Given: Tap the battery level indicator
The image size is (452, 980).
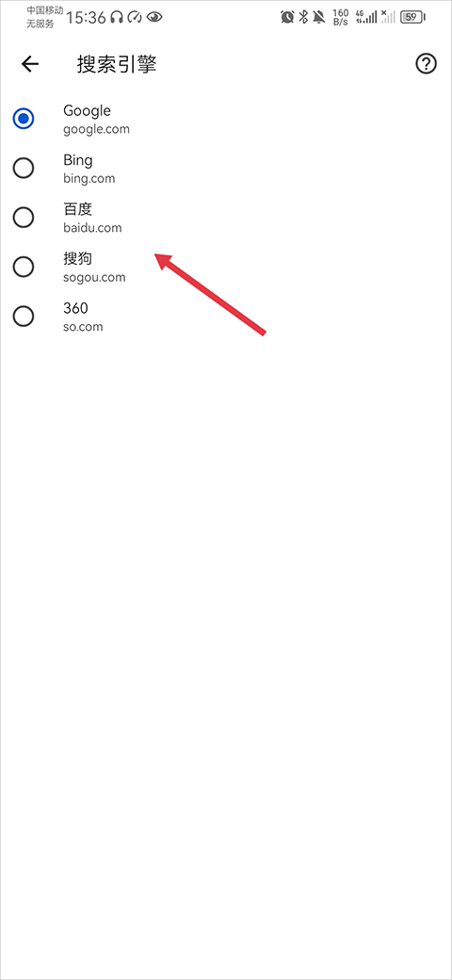Looking at the screenshot, I should (x=412, y=17).
